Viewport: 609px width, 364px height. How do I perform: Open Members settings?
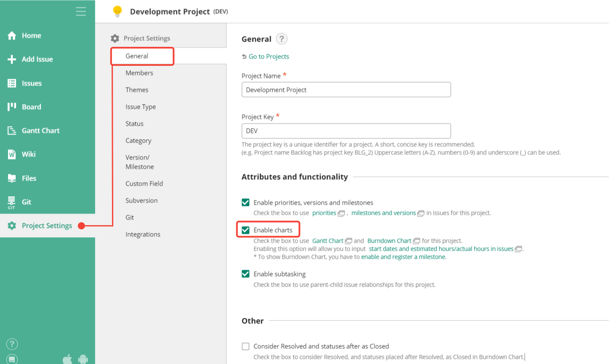139,73
